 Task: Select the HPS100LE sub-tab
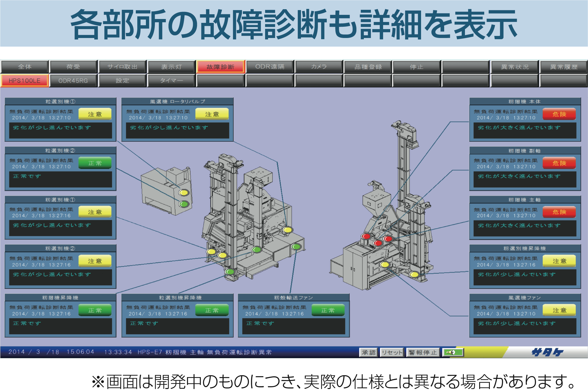(x=25, y=80)
